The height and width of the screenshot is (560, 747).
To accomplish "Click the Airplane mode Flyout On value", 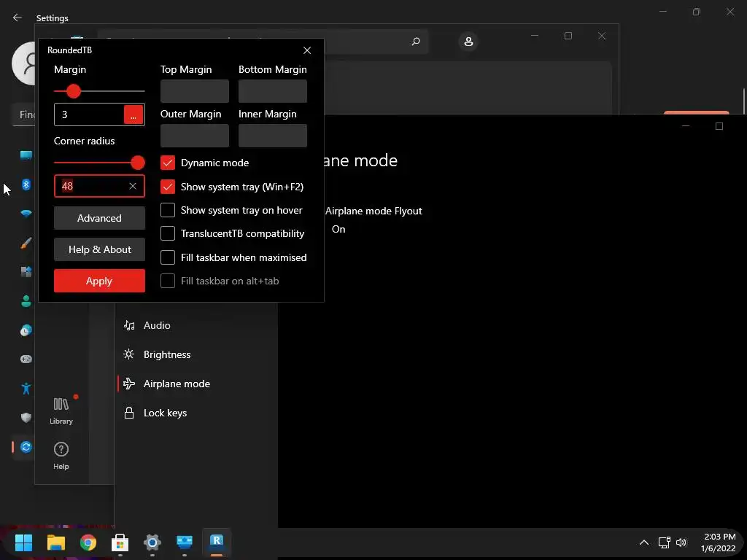I will click(338, 229).
